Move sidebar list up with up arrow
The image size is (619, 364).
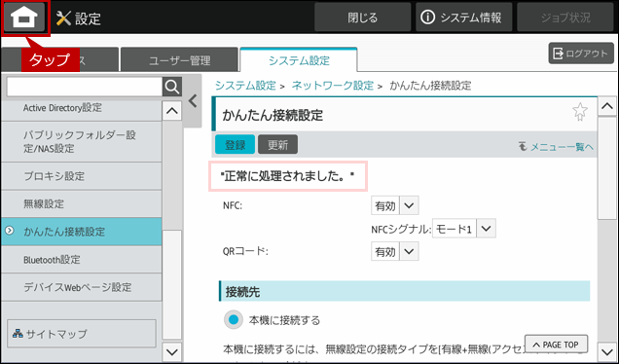pos(172,111)
